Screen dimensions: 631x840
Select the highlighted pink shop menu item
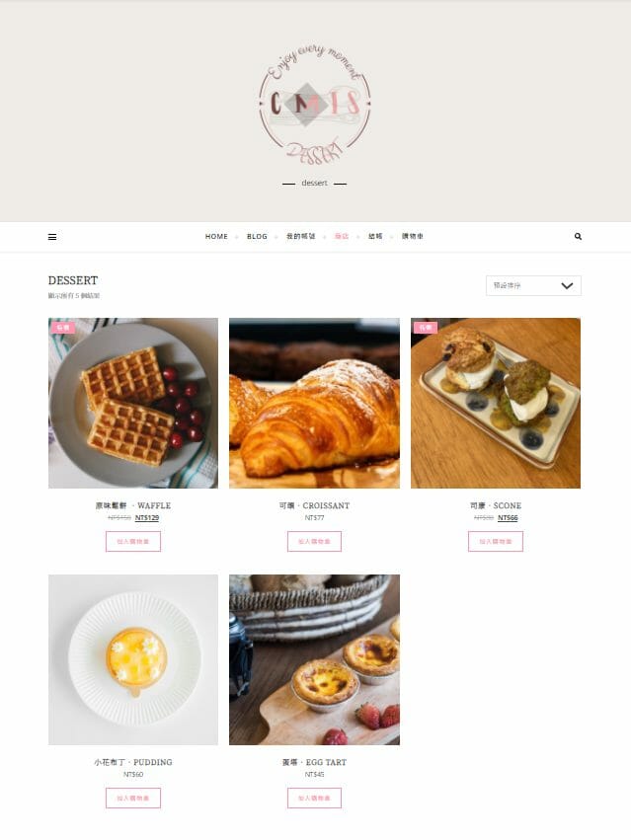click(342, 236)
